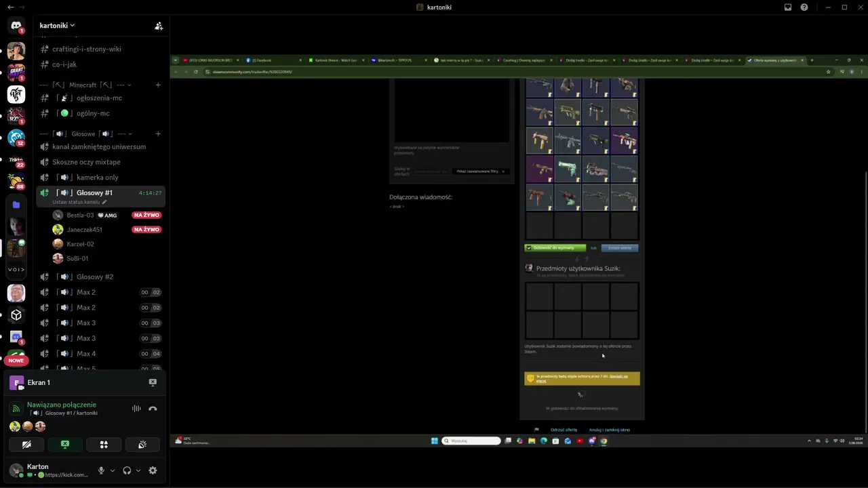868x488 pixels.
Task: Open the ogólny-mc channel
Action: (x=100, y=113)
